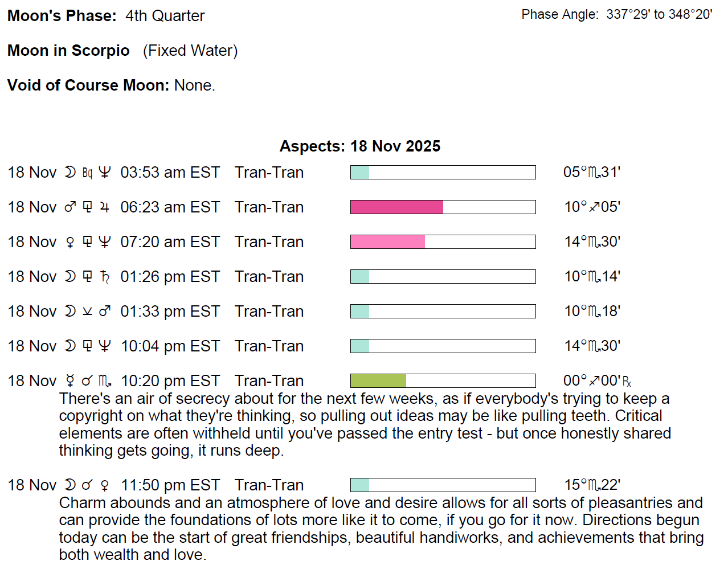The height and width of the screenshot is (573, 728).
Task: Select the Venus glyph in the 07:20 am row
Action: pyautogui.click(x=70, y=242)
